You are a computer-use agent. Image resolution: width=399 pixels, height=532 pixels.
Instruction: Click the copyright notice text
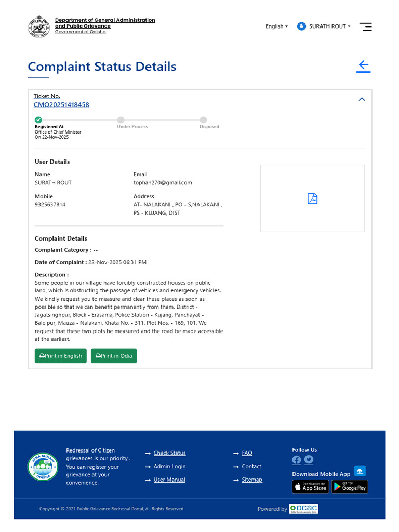pyautogui.click(x=111, y=509)
